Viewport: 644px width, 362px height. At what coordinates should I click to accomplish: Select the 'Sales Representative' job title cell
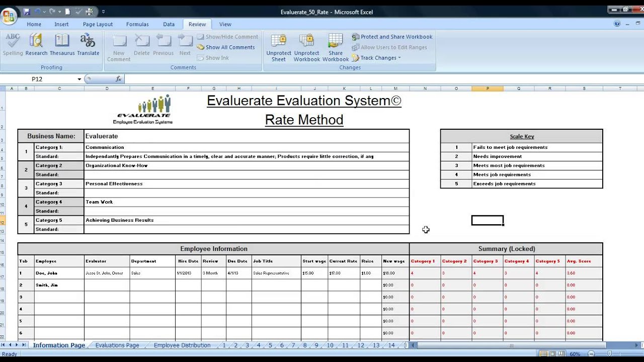pyautogui.click(x=276, y=273)
